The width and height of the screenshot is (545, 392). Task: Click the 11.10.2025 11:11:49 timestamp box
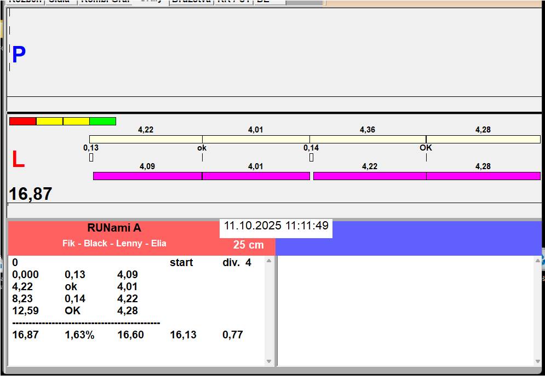(276, 226)
